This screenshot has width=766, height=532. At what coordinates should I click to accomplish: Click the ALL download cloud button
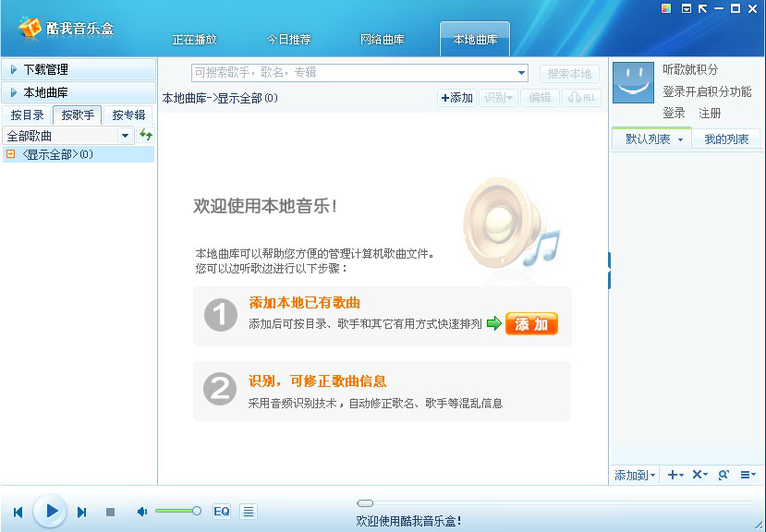point(581,98)
